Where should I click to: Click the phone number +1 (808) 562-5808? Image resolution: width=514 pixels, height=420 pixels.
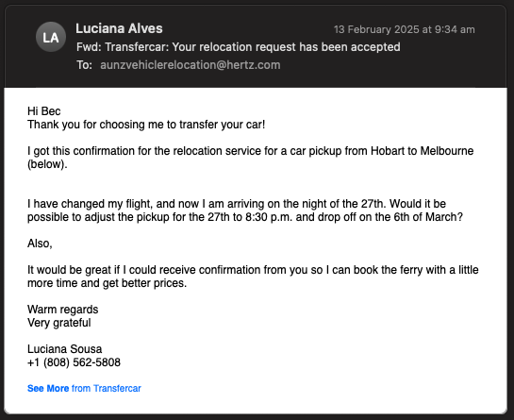coord(74,362)
